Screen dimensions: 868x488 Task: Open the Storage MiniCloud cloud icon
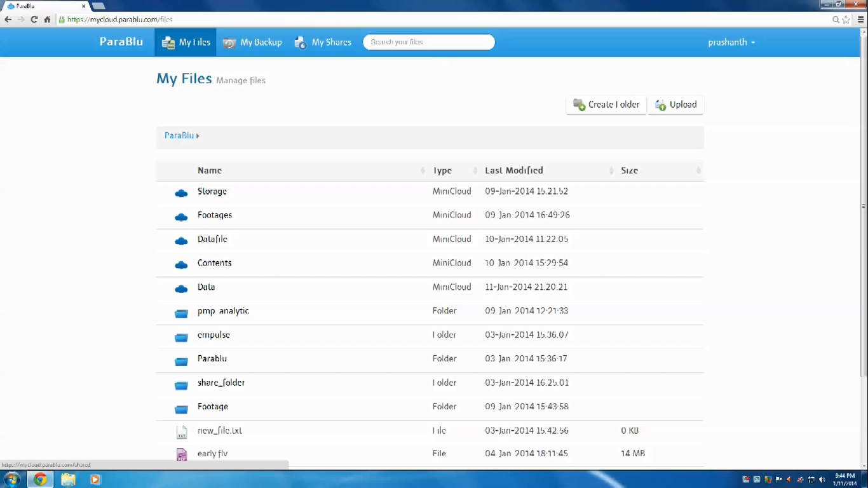click(x=181, y=193)
